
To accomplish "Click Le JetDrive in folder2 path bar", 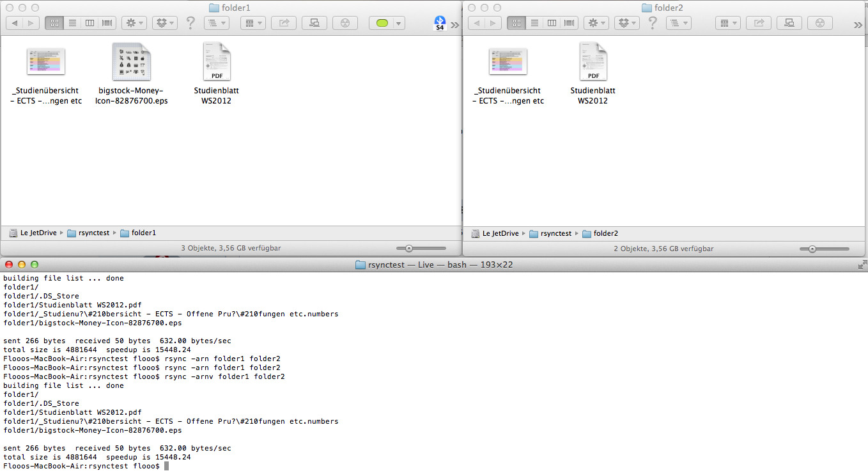I will point(495,233).
